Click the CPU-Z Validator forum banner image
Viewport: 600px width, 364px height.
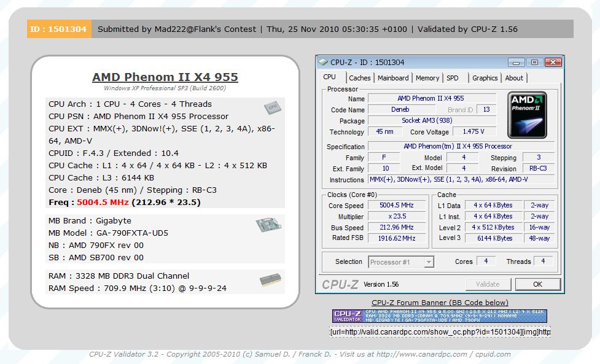(440, 316)
